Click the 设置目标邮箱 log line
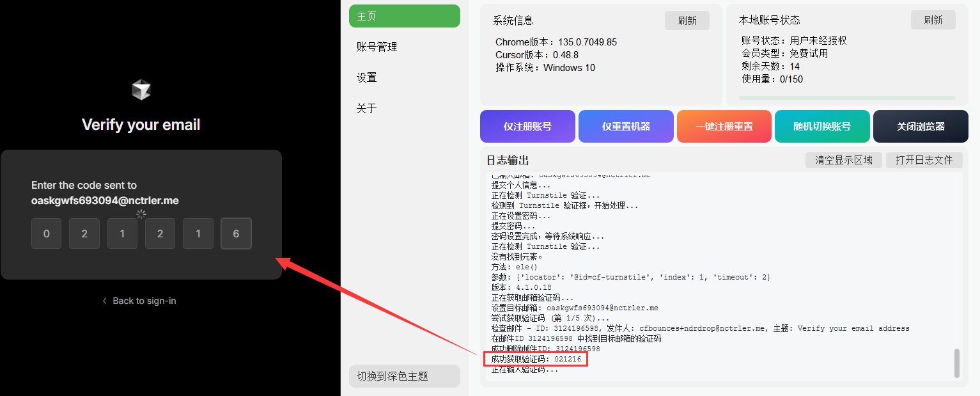The width and height of the screenshot is (980, 396). pos(575,308)
